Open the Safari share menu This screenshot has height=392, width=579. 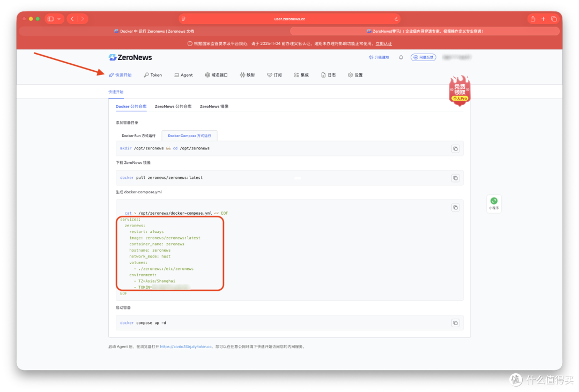pyautogui.click(x=533, y=19)
